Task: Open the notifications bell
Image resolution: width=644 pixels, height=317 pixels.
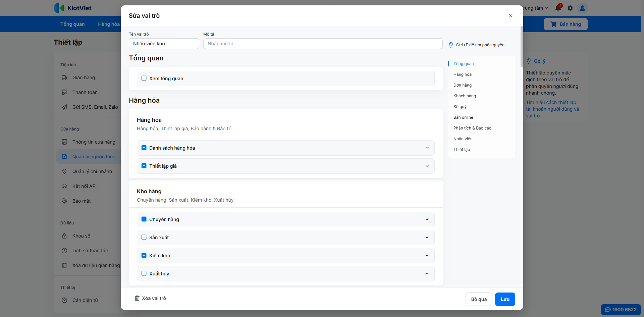Action: [x=558, y=8]
